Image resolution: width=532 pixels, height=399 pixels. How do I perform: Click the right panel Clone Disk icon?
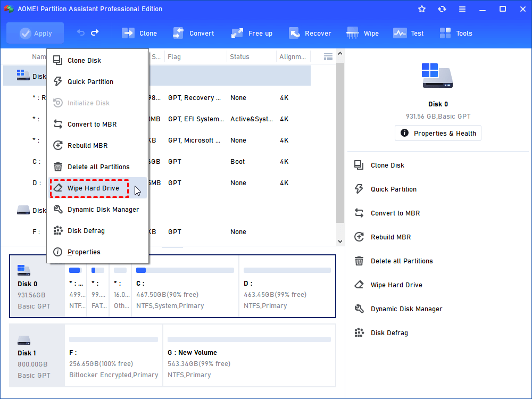[x=359, y=165]
